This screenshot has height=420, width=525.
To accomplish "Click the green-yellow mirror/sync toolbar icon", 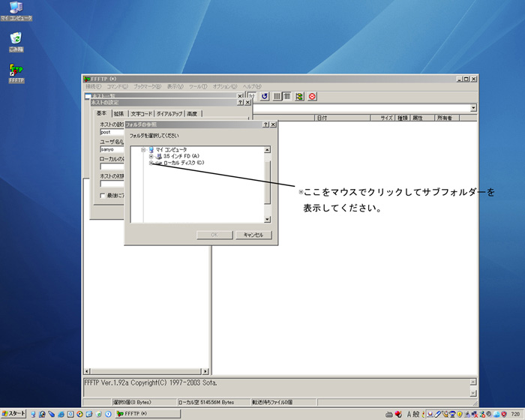I will [x=299, y=97].
